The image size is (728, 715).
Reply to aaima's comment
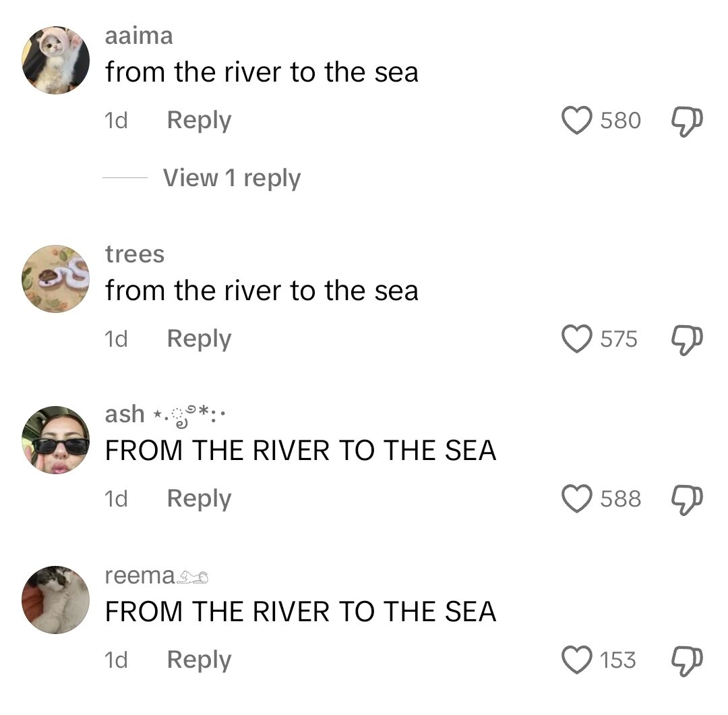pyautogui.click(x=198, y=120)
